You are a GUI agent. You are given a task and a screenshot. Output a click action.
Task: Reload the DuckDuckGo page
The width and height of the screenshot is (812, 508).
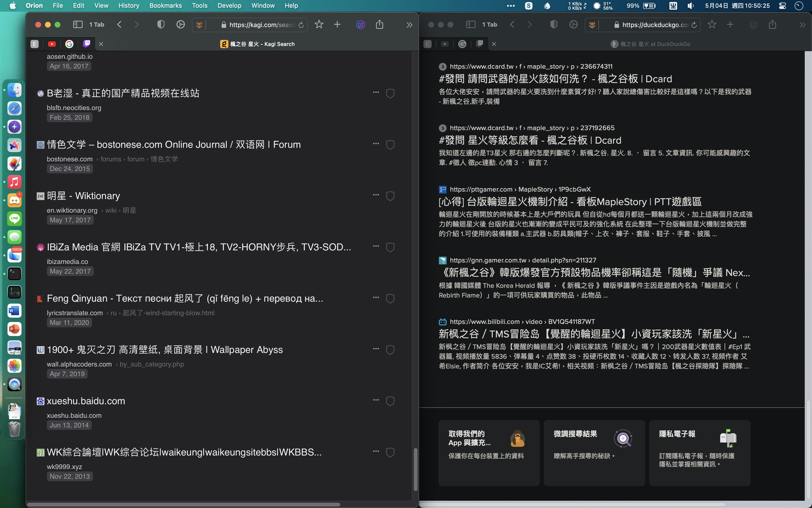tap(694, 25)
